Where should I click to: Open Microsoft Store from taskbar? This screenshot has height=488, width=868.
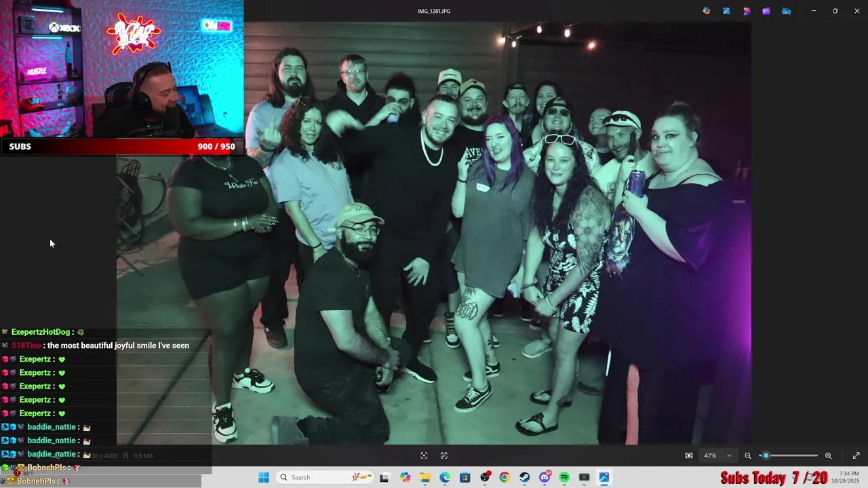tap(465, 477)
